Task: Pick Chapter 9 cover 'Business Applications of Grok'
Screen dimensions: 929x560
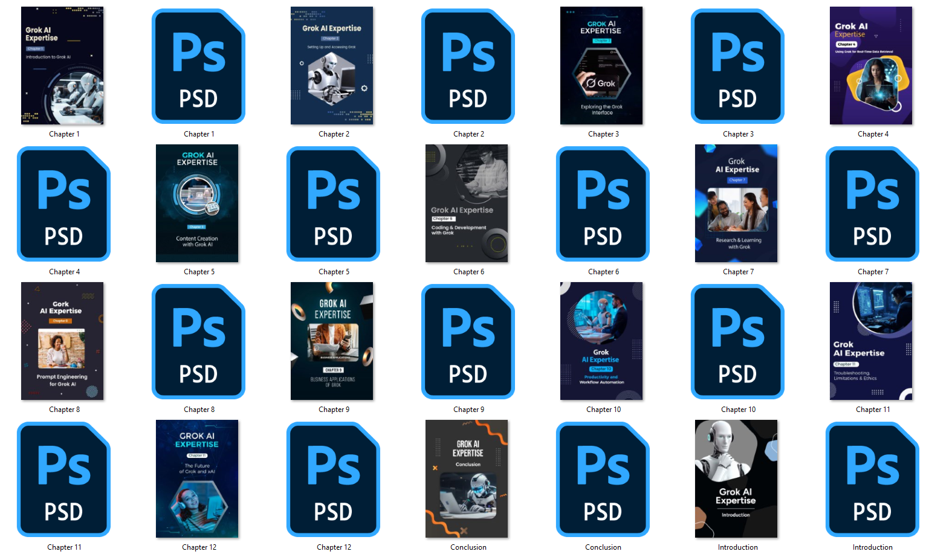Action: point(332,341)
